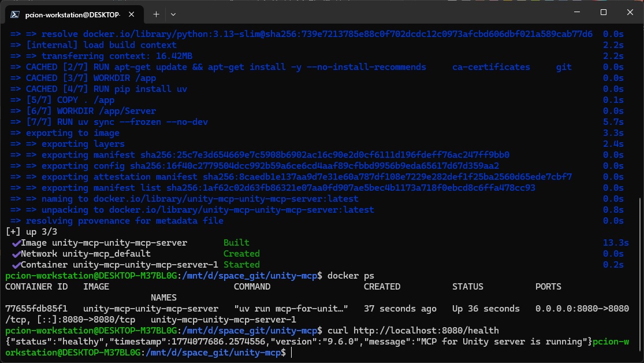Click the 'PORTS' column header
This screenshot has width=644, height=363.
coord(548,287)
